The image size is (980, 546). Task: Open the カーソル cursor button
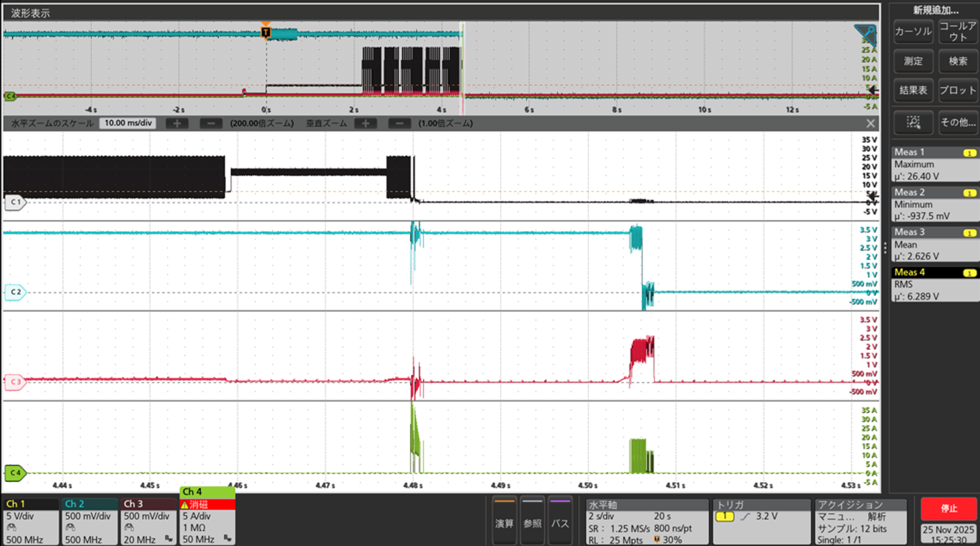tap(913, 32)
